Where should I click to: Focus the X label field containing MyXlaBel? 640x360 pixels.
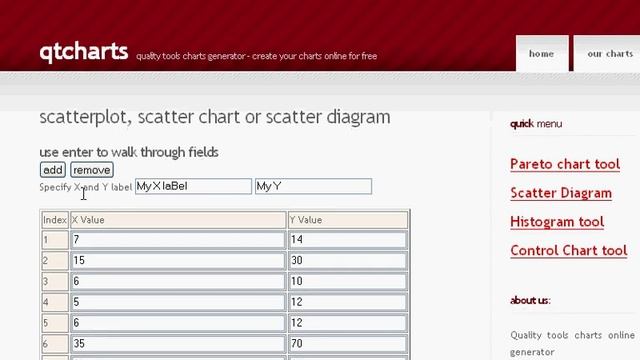pos(193,186)
